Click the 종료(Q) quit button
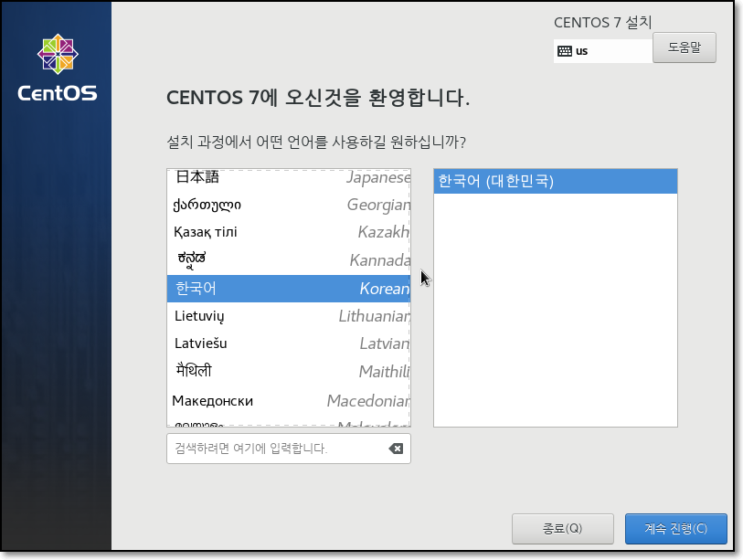The width and height of the screenshot is (743, 560). (562, 528)
